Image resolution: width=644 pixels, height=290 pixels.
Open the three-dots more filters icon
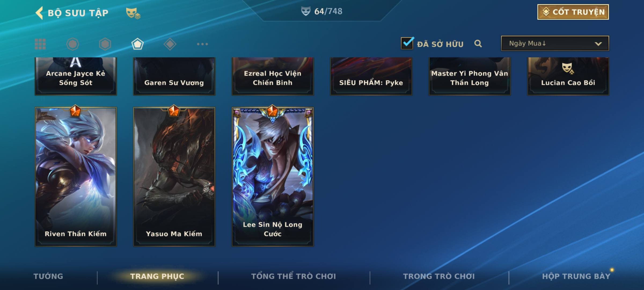click(x=202, y=44)
